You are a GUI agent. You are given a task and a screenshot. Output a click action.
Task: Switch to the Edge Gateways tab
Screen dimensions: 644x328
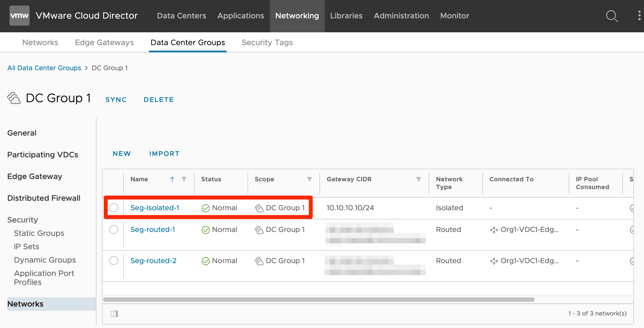tap(104, 42)
